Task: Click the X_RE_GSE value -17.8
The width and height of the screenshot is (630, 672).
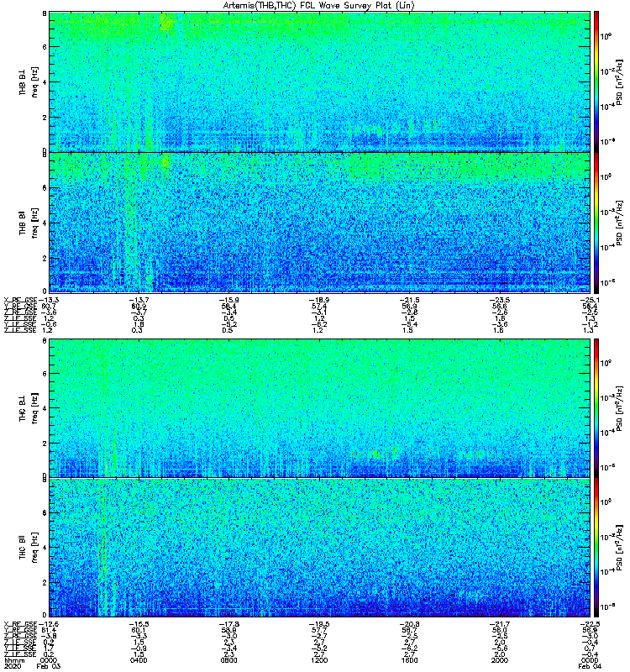Action: pyautogui.click(x=228, y=624)
